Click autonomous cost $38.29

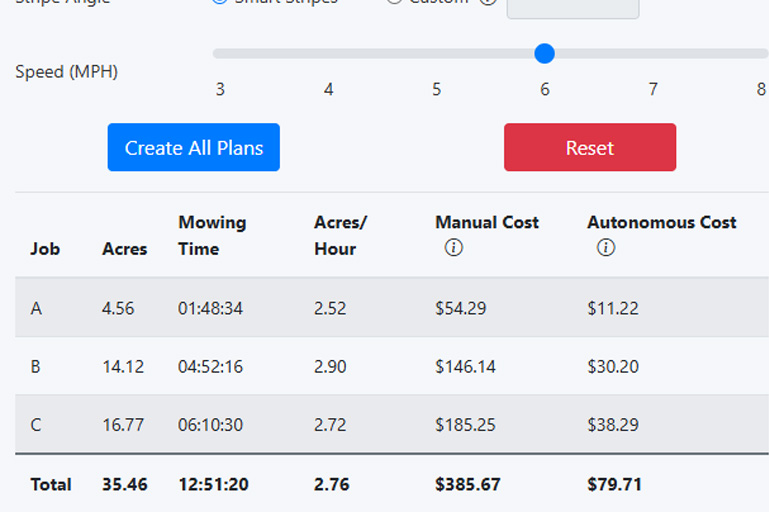tap(613, 424)
